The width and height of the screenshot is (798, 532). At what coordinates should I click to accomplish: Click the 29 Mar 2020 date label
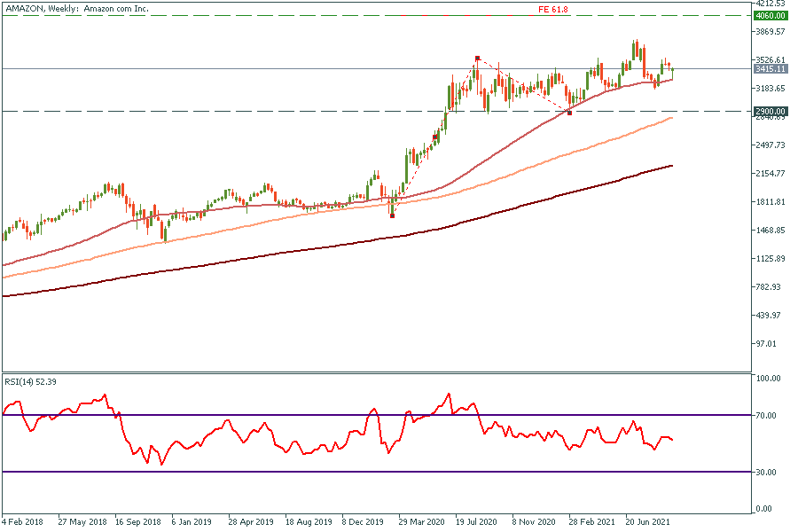(x=421, y=523)
